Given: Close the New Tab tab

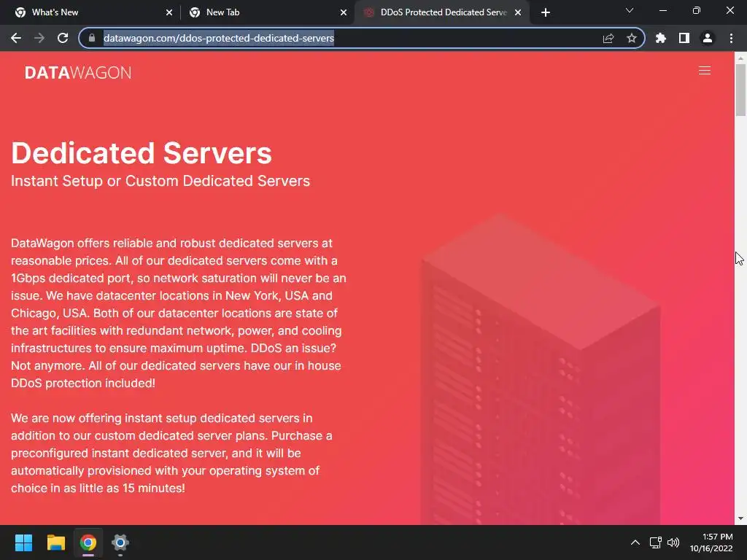Looking at the screenshot, I should point(344,12).
